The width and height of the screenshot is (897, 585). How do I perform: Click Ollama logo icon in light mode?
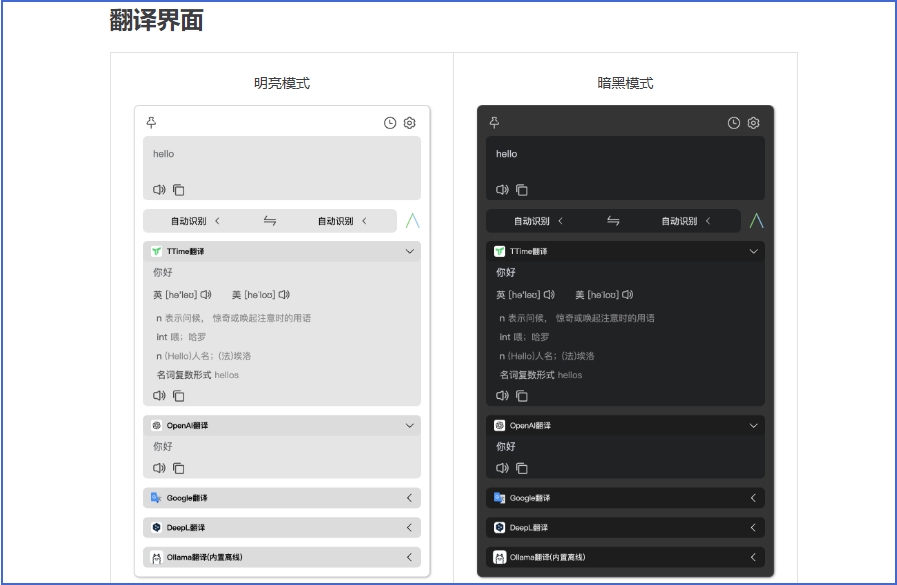click(x=156, y=558)
